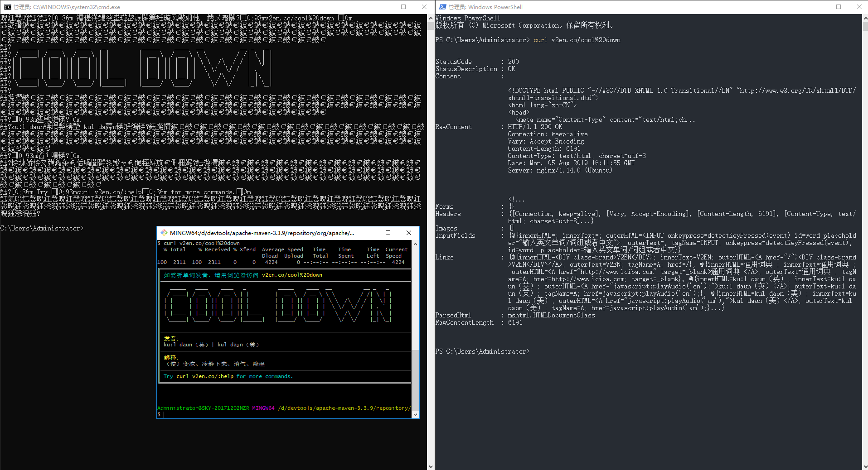
Task: Click the 'v2en.co/cool%20down' URL in MINGW64 box
Action: (292, 275)
